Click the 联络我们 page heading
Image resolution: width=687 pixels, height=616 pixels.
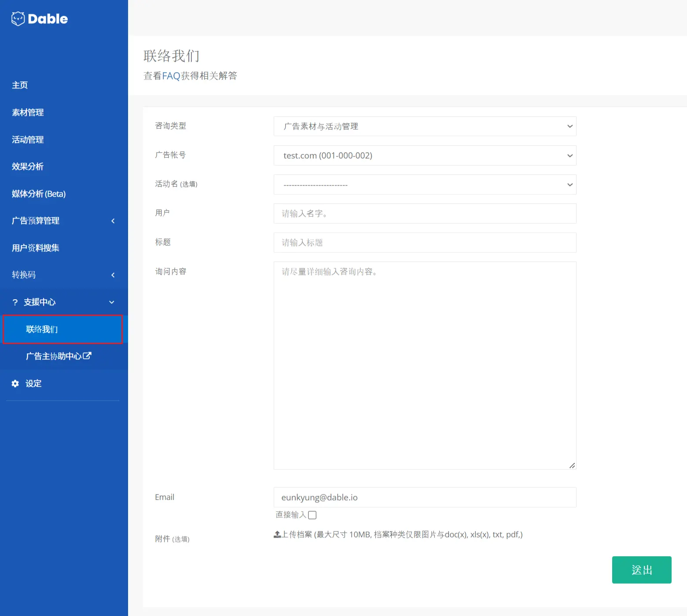172,56
